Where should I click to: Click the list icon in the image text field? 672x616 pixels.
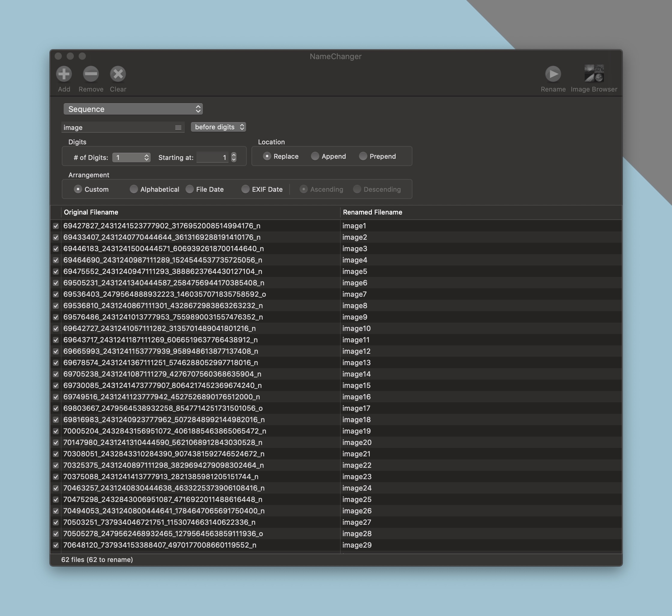point(178,127)
